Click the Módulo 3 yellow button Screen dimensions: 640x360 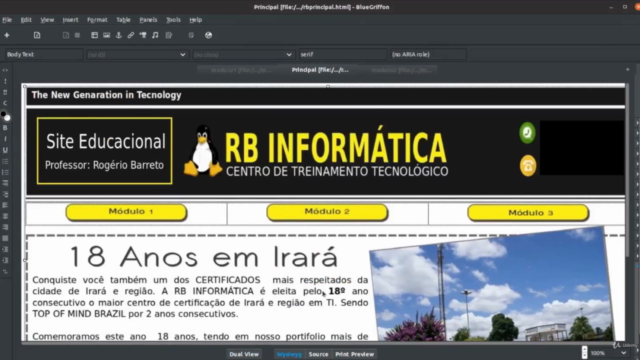[528, 213]
